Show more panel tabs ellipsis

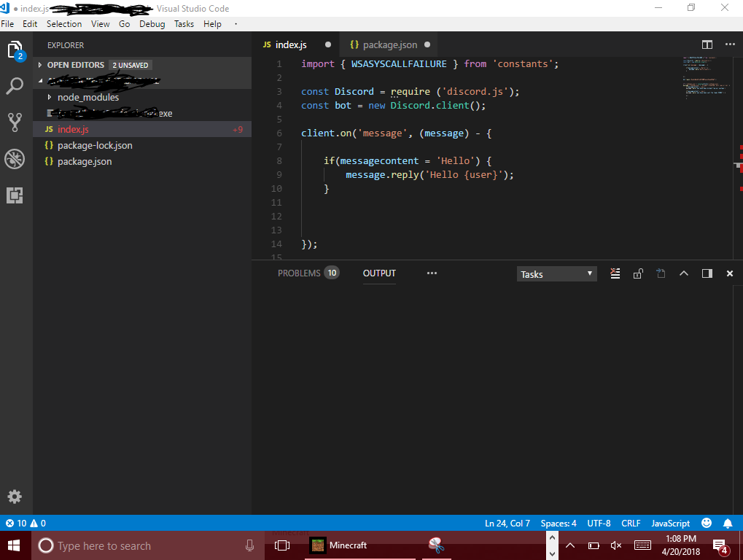click(432, 273)
